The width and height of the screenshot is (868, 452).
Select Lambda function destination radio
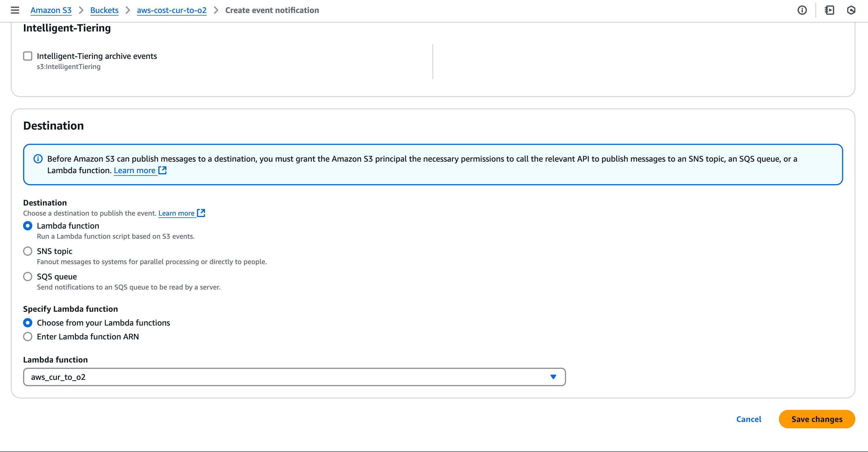pyautogui.click(x=28, y=226)
